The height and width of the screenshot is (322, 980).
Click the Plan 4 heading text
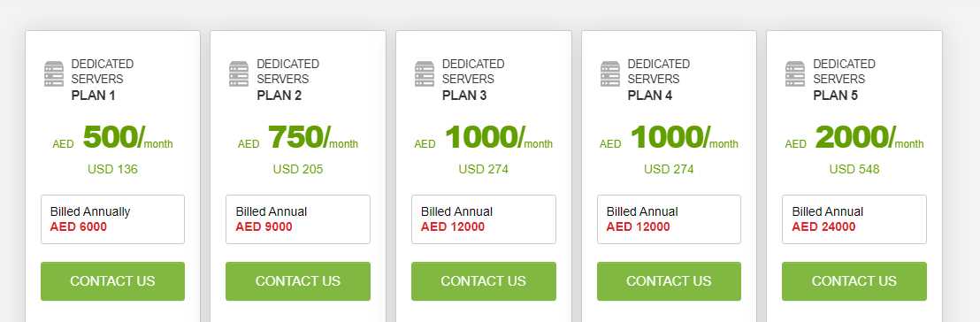(x=650, y=96)
